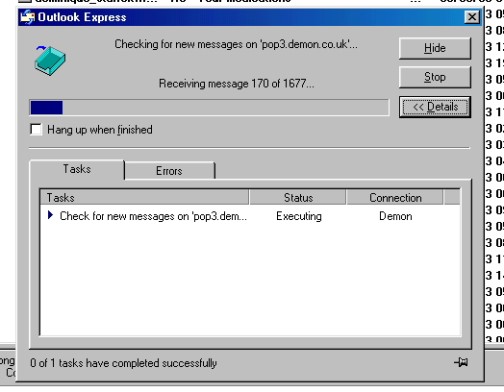The width and height of the screenshot is (504, 392).
Task: Select the Tasks tab
Action: click(x=77, y=169)
